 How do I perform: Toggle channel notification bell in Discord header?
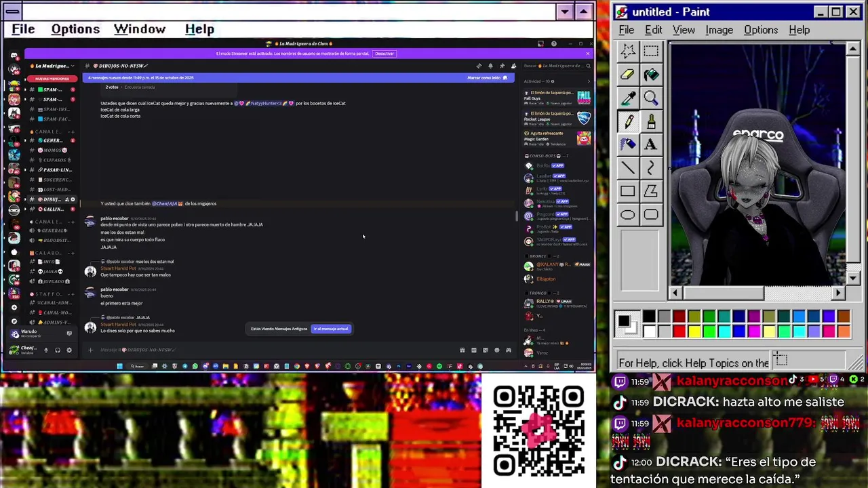[490, 66]
